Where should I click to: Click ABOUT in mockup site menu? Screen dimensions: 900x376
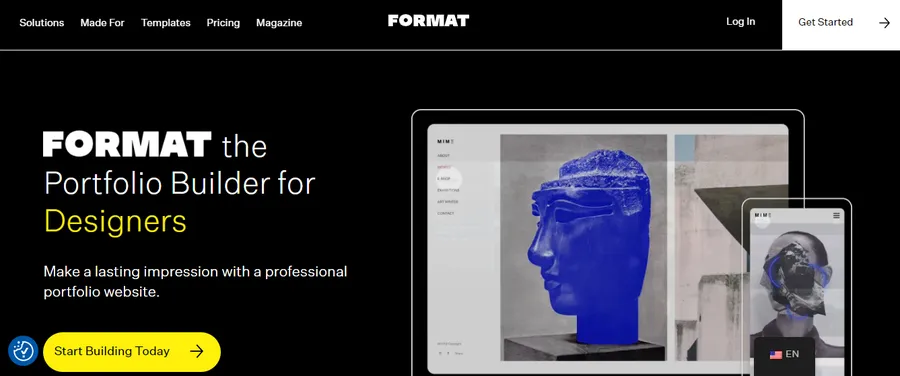point(444,156)
